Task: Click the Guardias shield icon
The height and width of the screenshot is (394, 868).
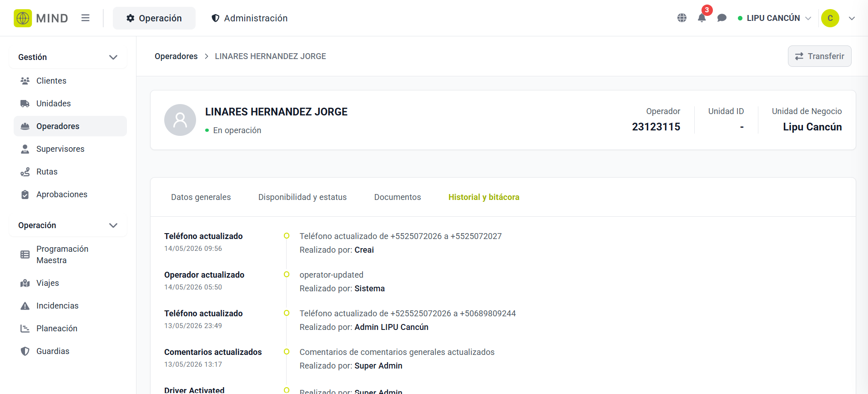Action: (25, 351)
